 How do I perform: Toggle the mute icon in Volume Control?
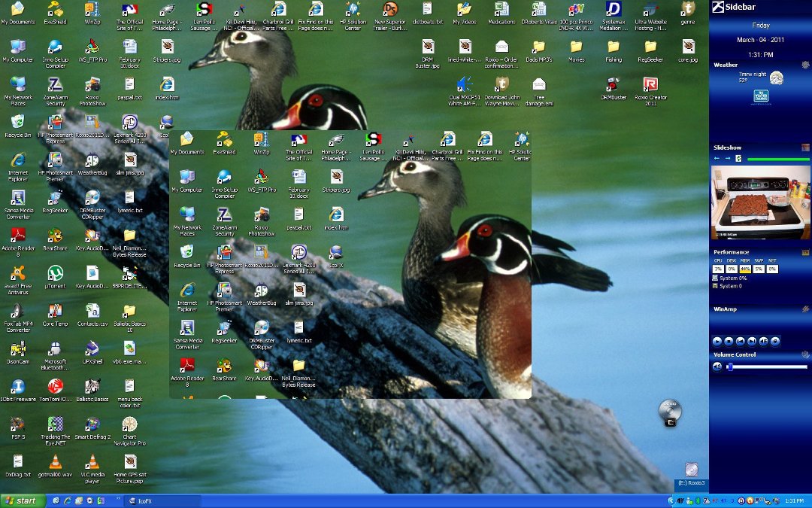click(717, 367)
